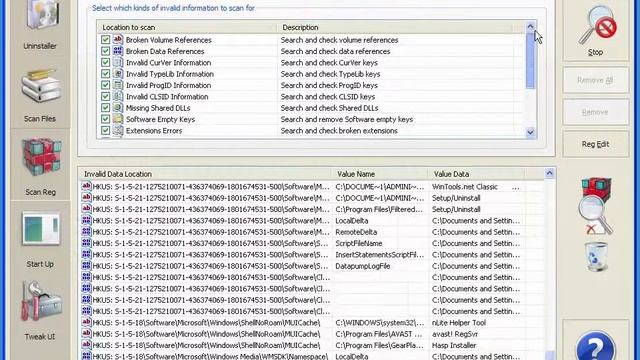This screenshot has width=640, height=360.
Task: Click the Broken Data References row icon
Action: (118, 51)
